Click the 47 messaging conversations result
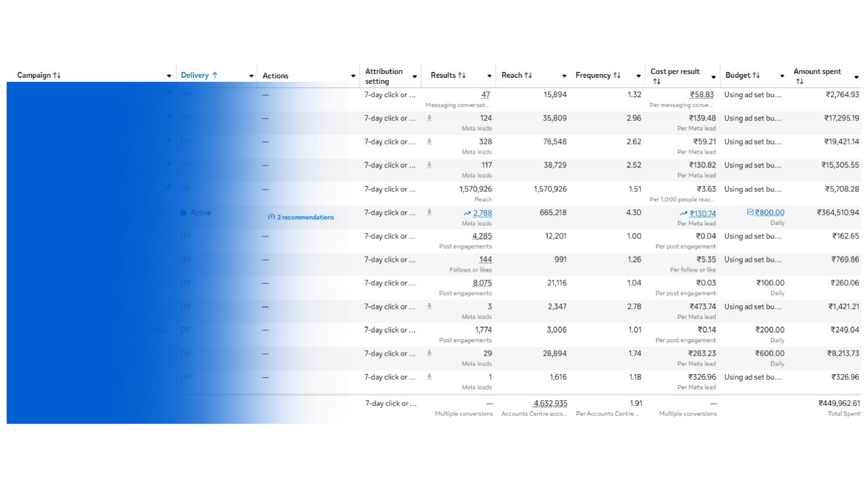The image size is (868, 488). pos(486,95)
